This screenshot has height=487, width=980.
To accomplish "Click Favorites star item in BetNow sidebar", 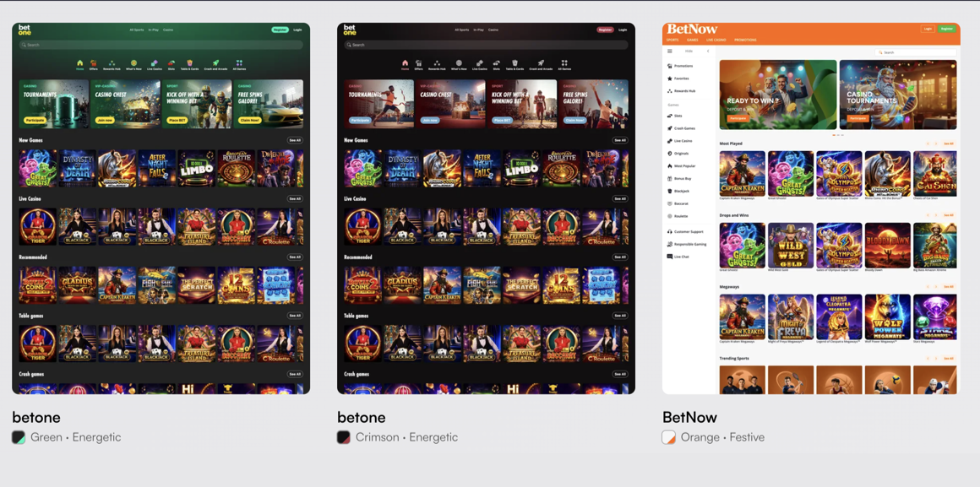I will tap(678, 78).
